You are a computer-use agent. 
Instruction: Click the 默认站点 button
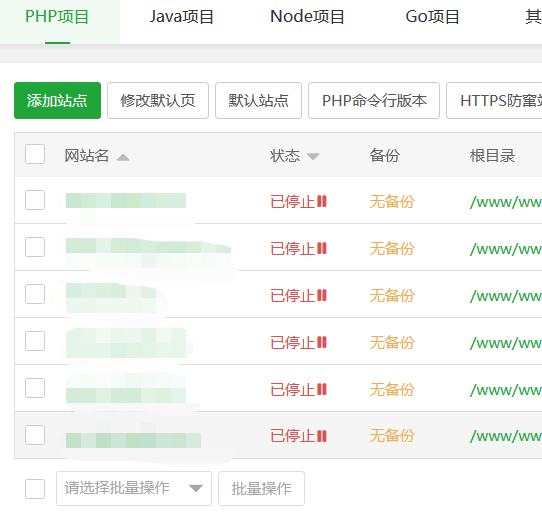(258, 101)
